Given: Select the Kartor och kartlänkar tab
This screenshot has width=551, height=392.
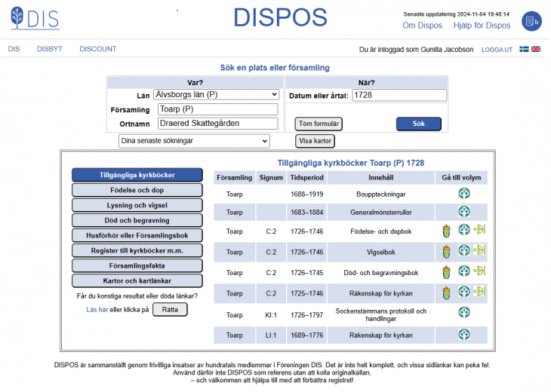Looking at the screenshot, I should click(137, 280).
